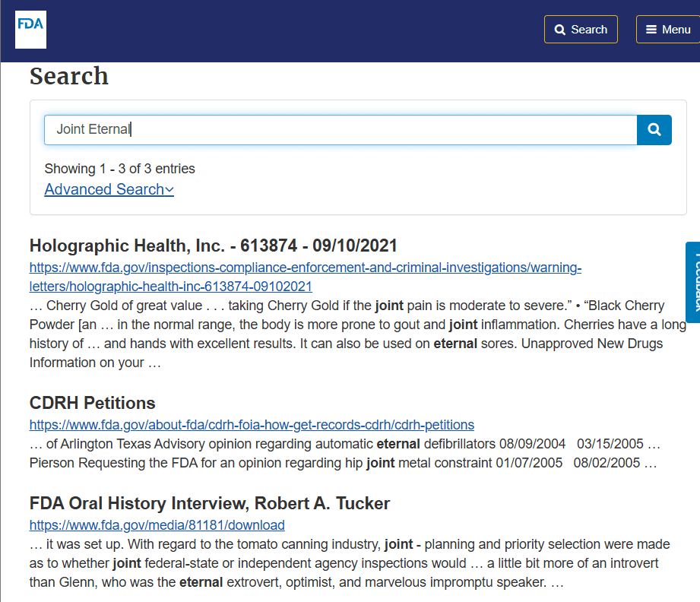Image resolution: width=700 pixels, height=602 pixels.
Task: Open the Holographic Health, Inc. result title
Action: (214, 246)
